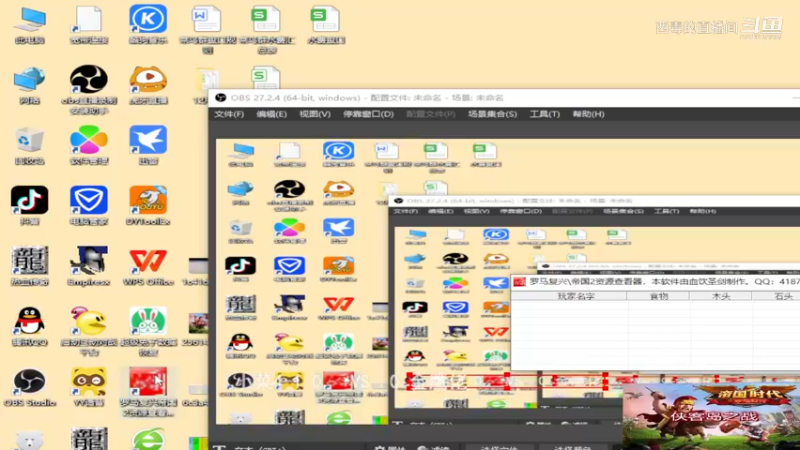
Task: Launch the colorful clover software manager icon
Action: point(89,146)
